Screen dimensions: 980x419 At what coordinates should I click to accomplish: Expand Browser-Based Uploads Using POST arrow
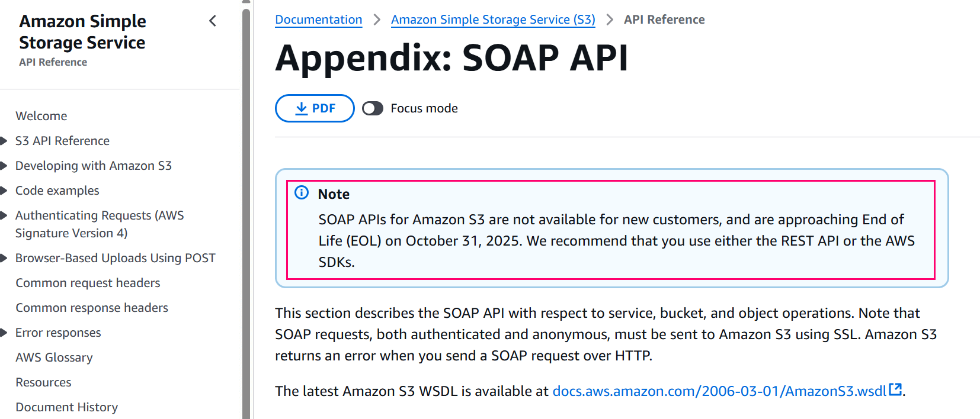[4, 258]
